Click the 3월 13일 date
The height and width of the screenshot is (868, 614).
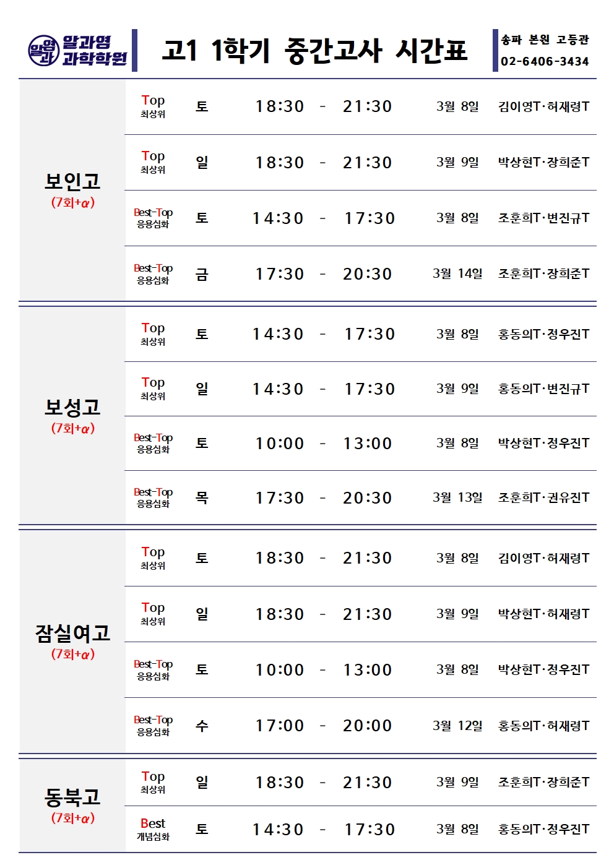click(457, 497)
